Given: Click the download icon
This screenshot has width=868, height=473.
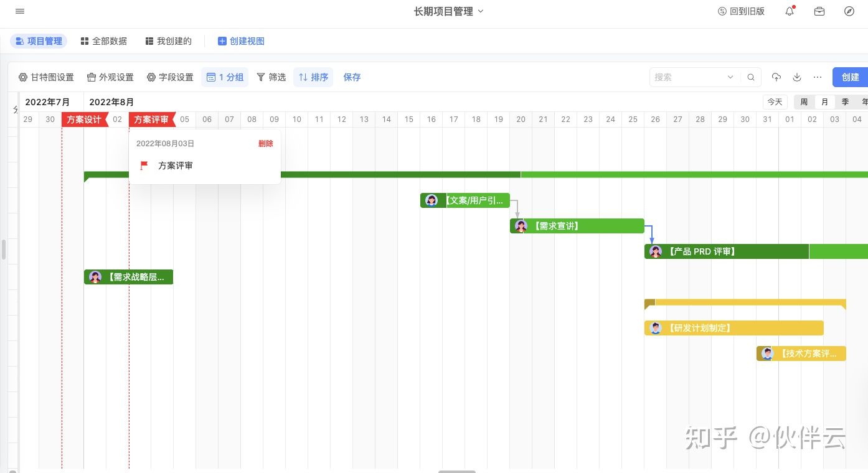Looking at the screenshot, I should tap(797, 77).
